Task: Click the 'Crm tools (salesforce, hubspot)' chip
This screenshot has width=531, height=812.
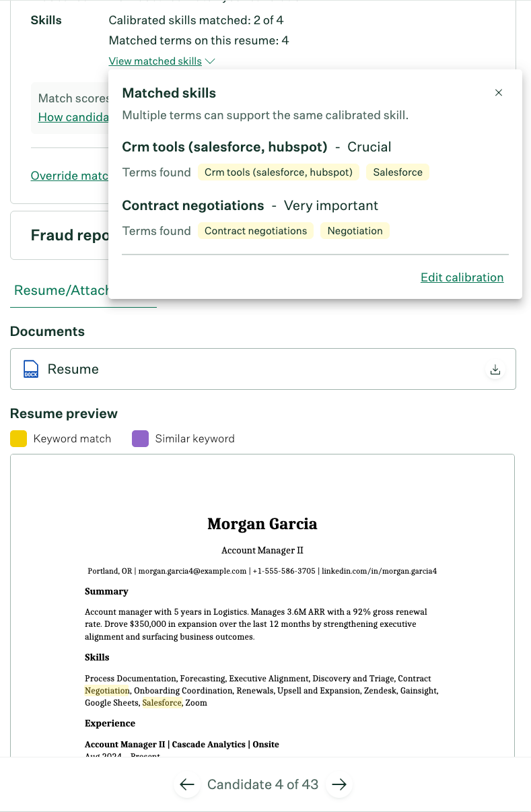Action: (x=278, y=172)
